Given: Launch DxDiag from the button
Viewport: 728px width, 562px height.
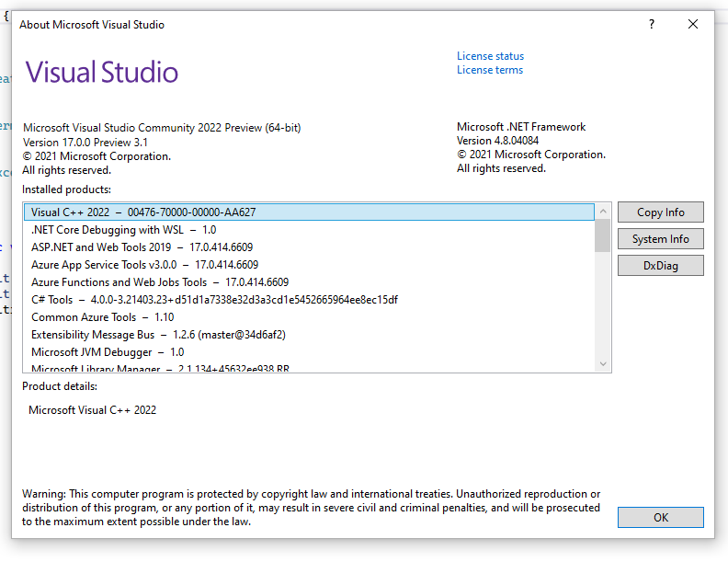Looking at the screenshot, I should [x=660, y=266].
